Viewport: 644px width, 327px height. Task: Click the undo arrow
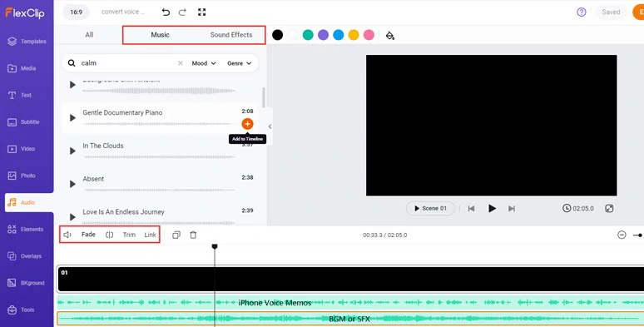pos(166,12)
